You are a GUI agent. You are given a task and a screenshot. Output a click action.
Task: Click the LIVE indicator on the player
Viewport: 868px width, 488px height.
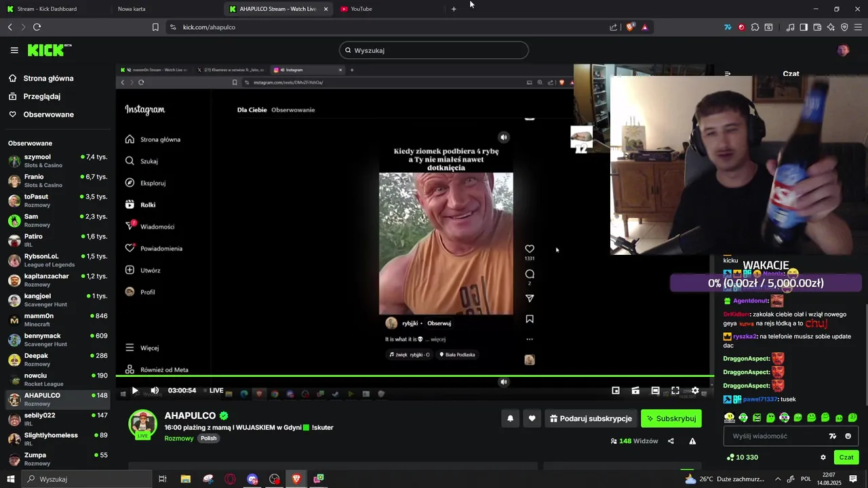click(x=214, y=390)
